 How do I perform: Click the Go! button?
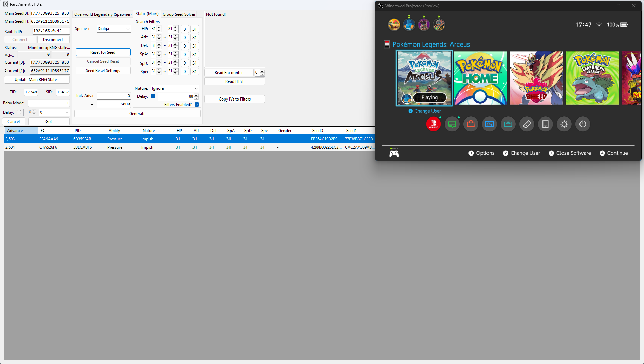pyautogui.click(x=49, y=122)
